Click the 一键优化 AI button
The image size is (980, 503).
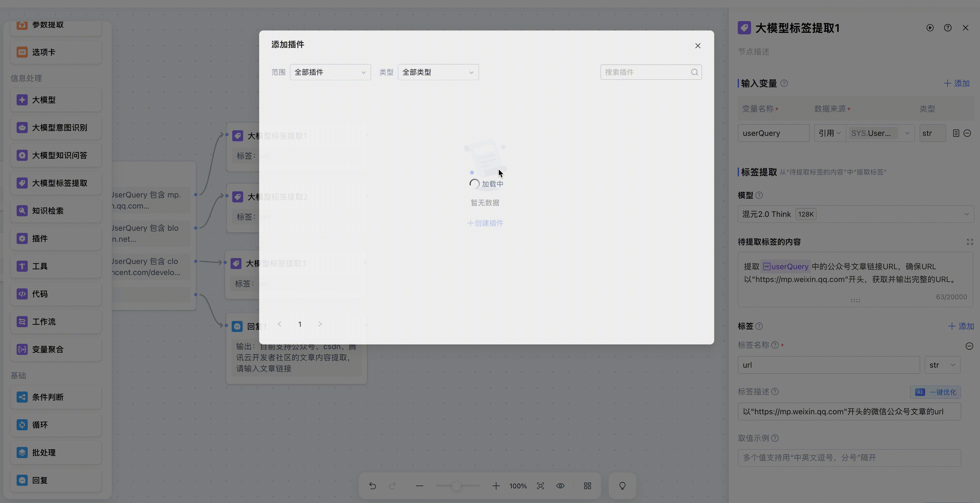tap(935, 392)
